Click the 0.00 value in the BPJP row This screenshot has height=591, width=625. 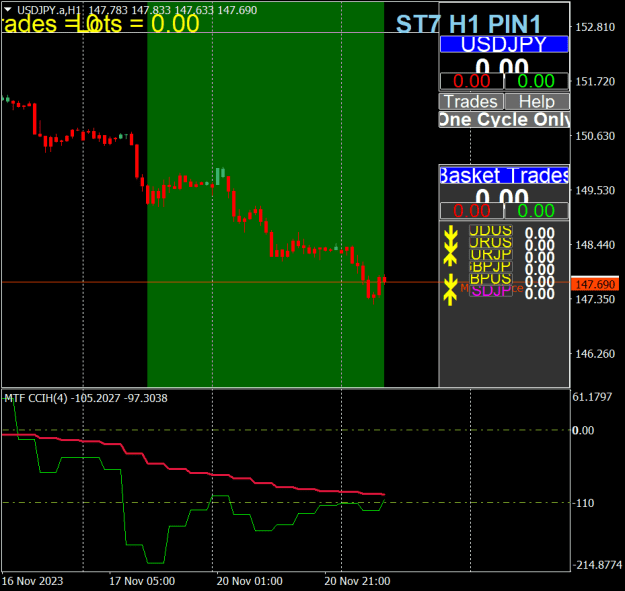(540, 269)
